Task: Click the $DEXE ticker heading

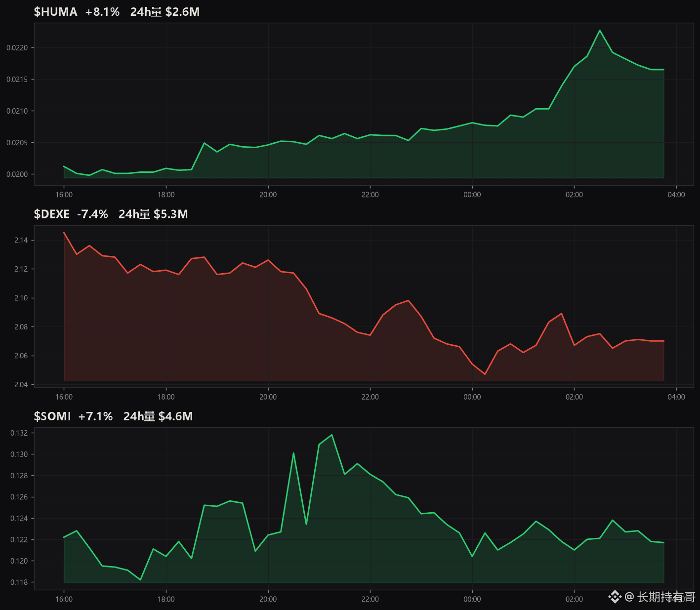Action: [x=51, y=214]
